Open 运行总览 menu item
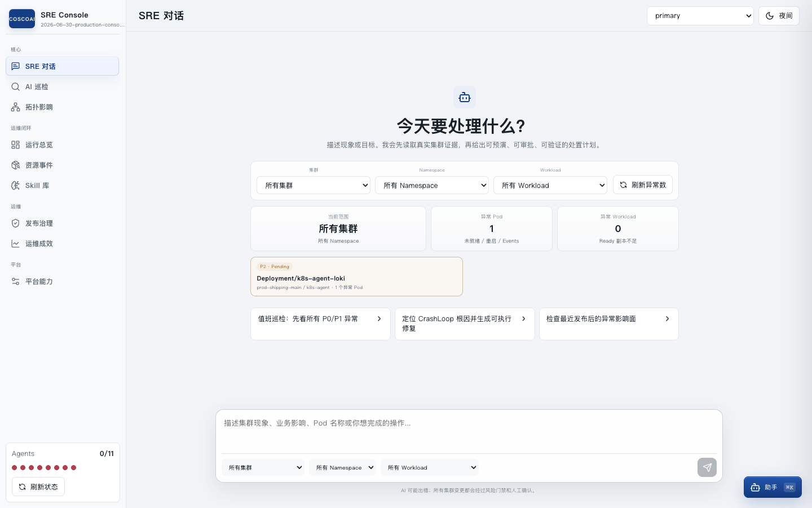The height and width of the screenshot is (508, 812). pos(62,144)
